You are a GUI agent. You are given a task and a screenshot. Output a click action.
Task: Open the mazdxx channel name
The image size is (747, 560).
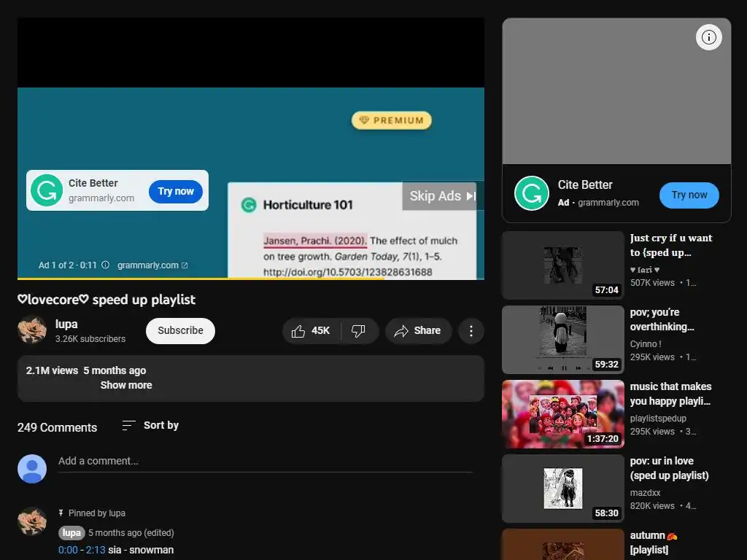click(645, 492)
